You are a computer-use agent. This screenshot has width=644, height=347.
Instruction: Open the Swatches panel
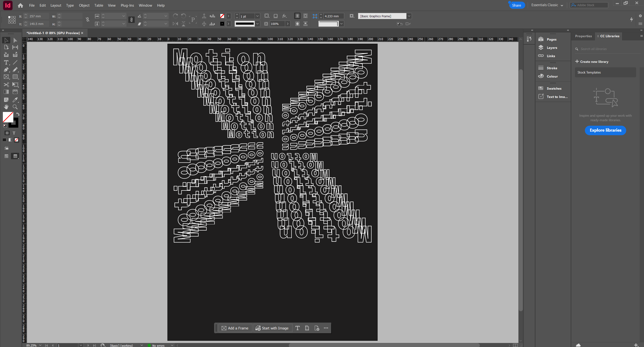pos(554,88)
